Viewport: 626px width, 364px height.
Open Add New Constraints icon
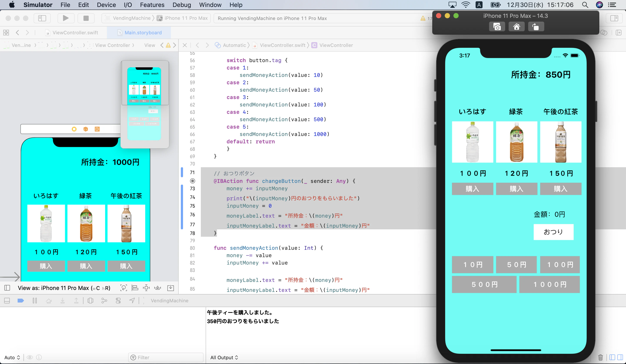point(146,288)
